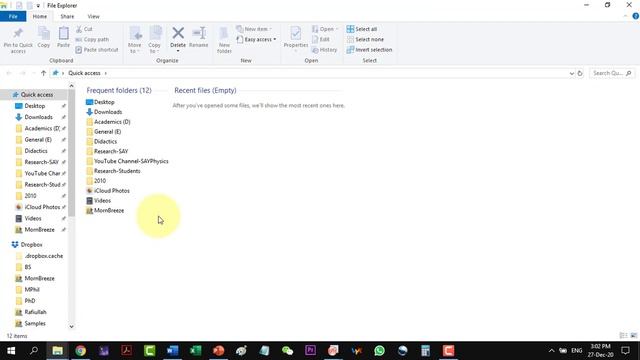Click the History command
Viewport: 640px width, 360px height.
coord(324,50)
